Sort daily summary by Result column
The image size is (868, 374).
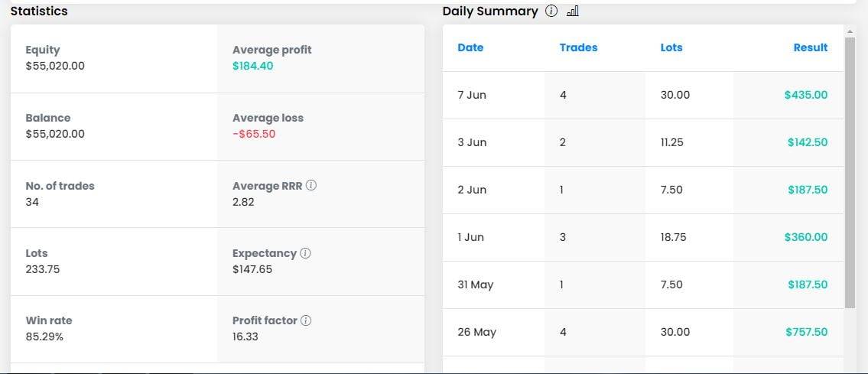coord(810,47)
